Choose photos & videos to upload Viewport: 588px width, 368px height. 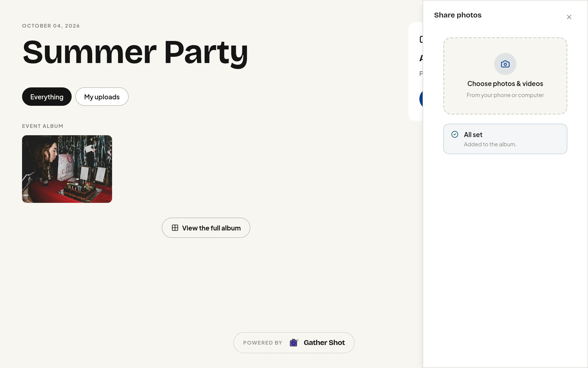(505, 76)
